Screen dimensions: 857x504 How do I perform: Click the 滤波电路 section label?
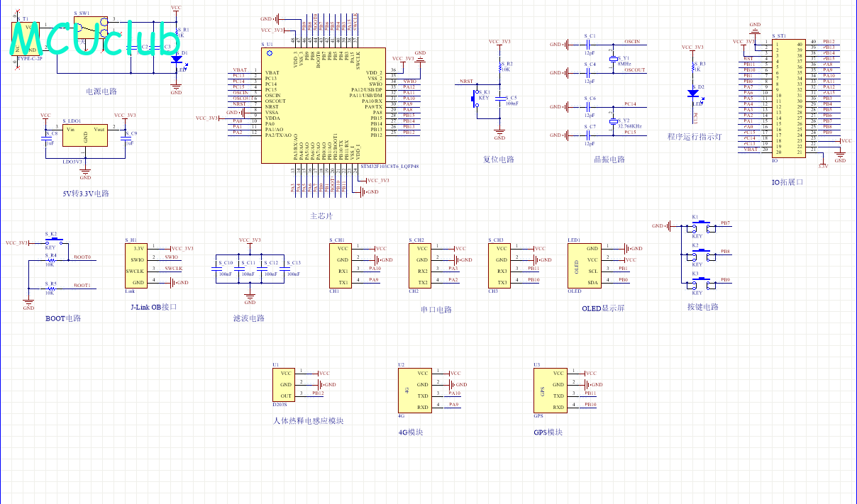tap(248, 318)
